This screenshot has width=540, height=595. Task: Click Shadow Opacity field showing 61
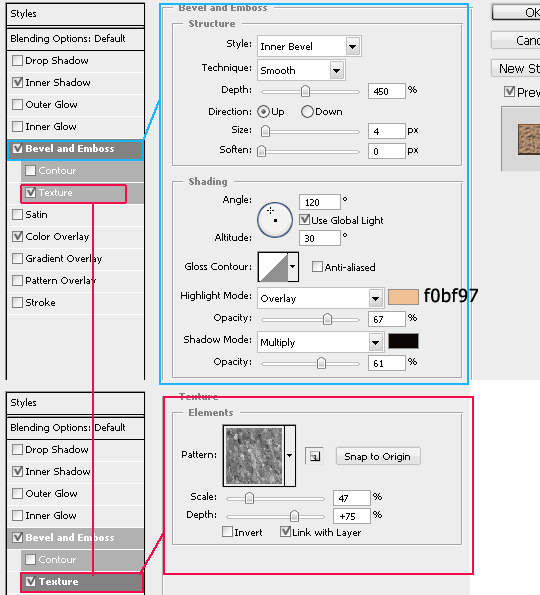[387, 363]
